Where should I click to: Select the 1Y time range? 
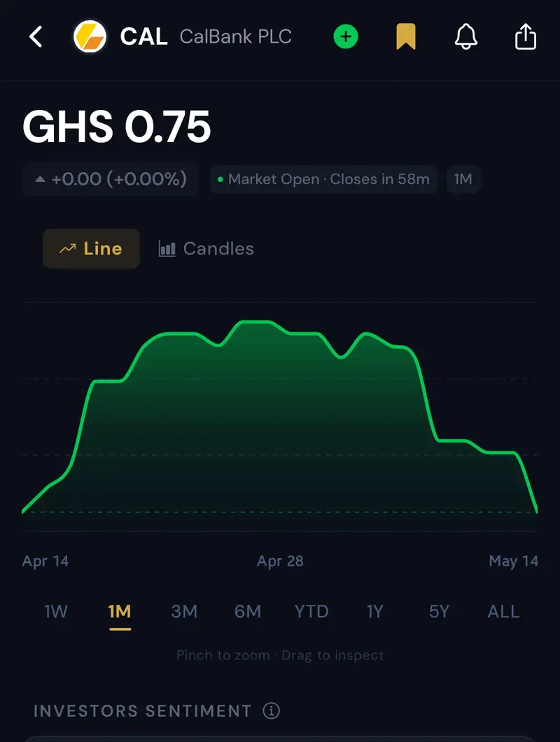pos(375,611)
